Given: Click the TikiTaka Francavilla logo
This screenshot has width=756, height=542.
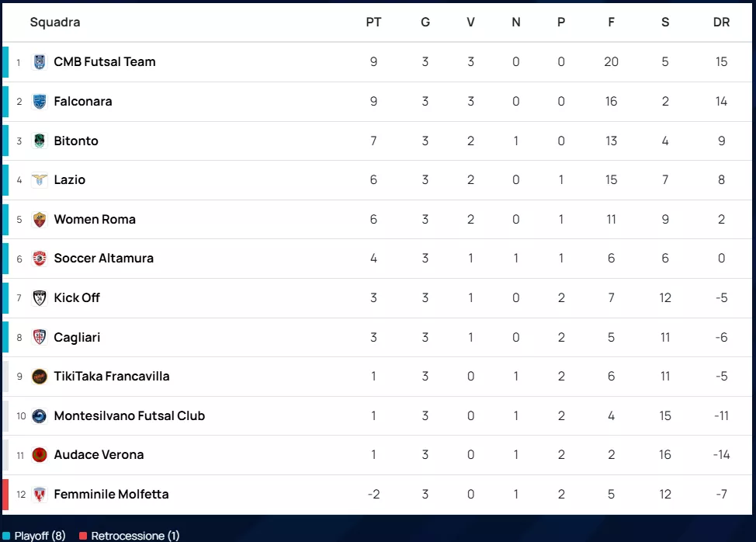Looking at the screenshot, I should (40, 377).
